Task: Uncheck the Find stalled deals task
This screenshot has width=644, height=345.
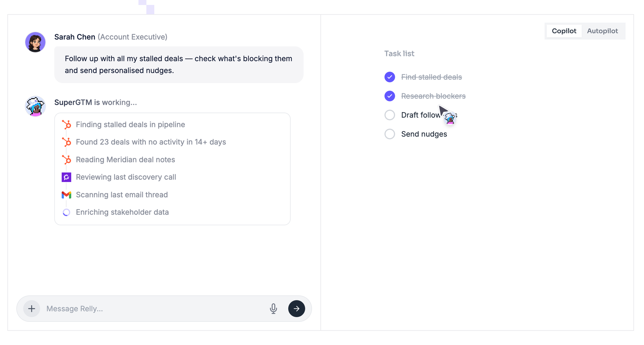Action: pyautogui.click(x=390, y=77)
